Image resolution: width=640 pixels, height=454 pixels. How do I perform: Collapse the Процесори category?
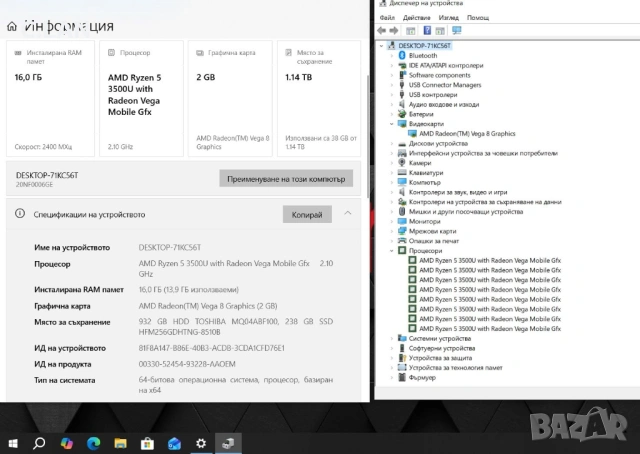pyautogui.click(x=391, y=251)
